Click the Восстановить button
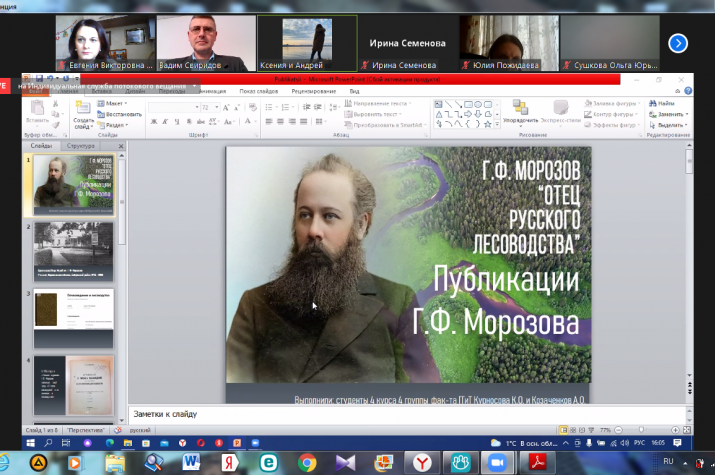The height and width of the screenshot is (475, 715). [x=119, y=114]
